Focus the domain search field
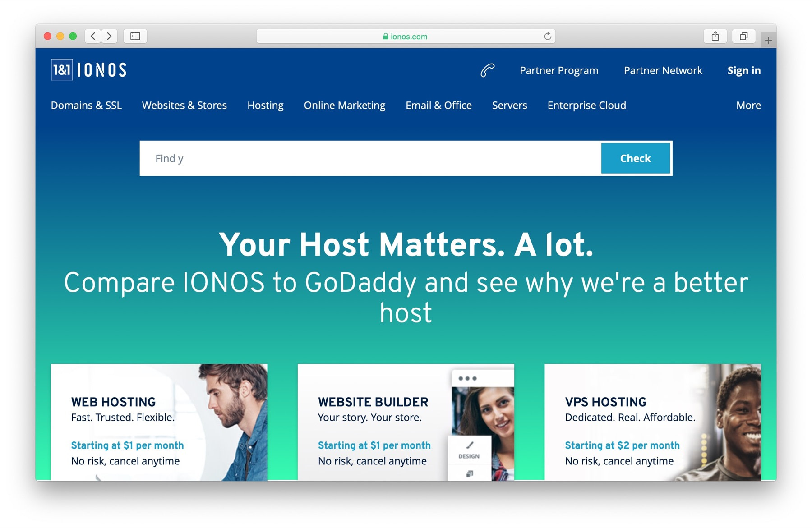Viewport: 812px width, 528px height. pyautogui.click(x=371, y=158)
